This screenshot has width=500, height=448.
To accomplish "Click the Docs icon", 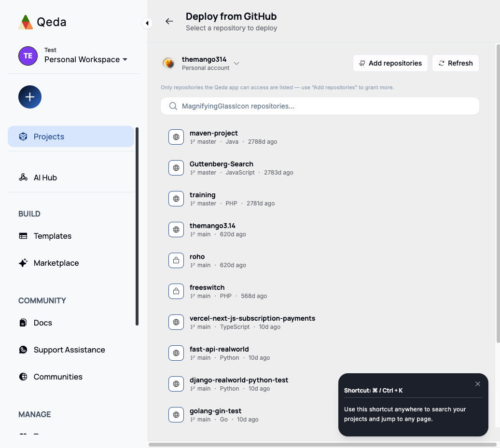I will (x=23, y=323).
